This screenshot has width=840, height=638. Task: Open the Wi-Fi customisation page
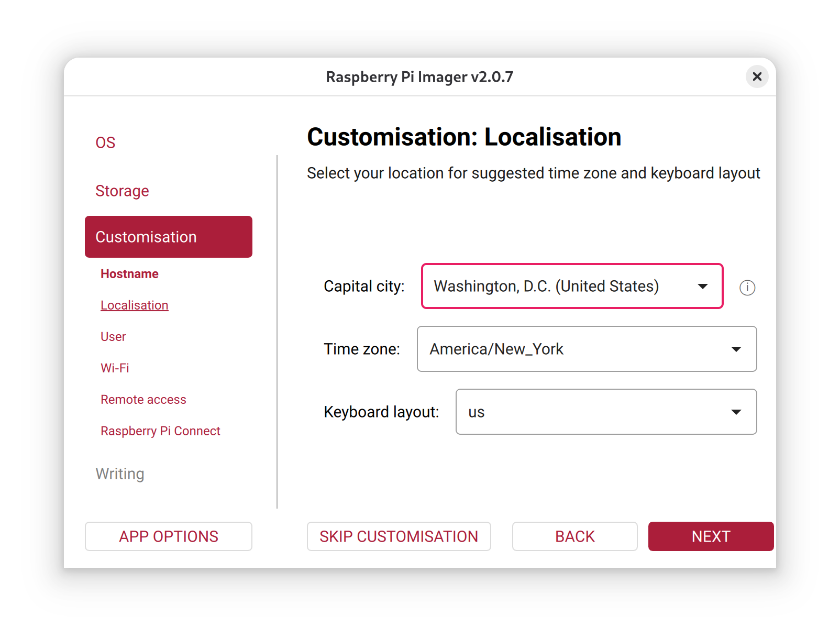coord(115,368)
